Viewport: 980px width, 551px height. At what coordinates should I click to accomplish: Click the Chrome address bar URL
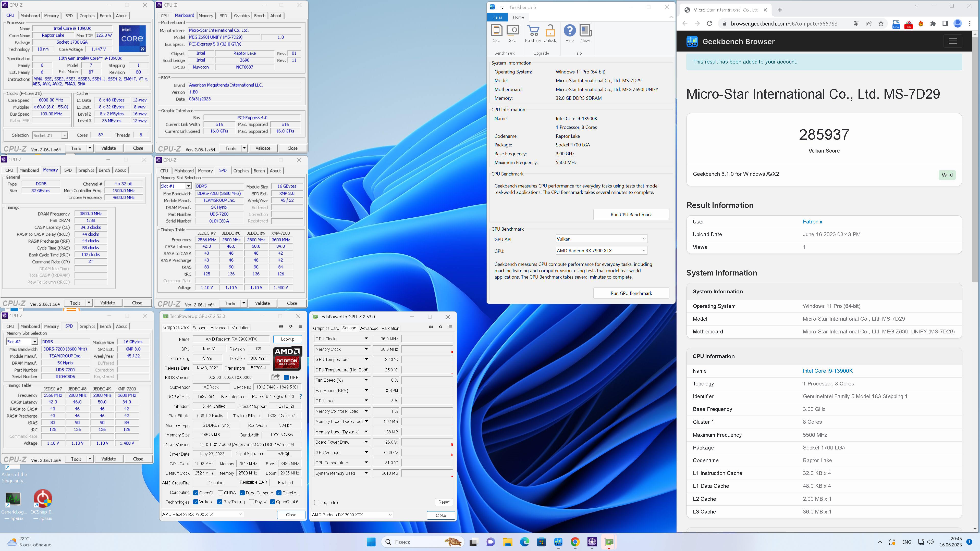point(784,23)
